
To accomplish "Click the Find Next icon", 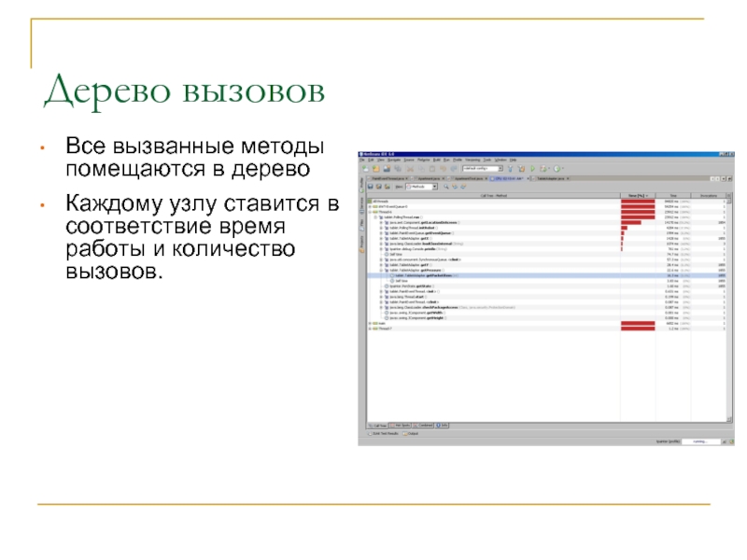I will click(x=463, y=187).
